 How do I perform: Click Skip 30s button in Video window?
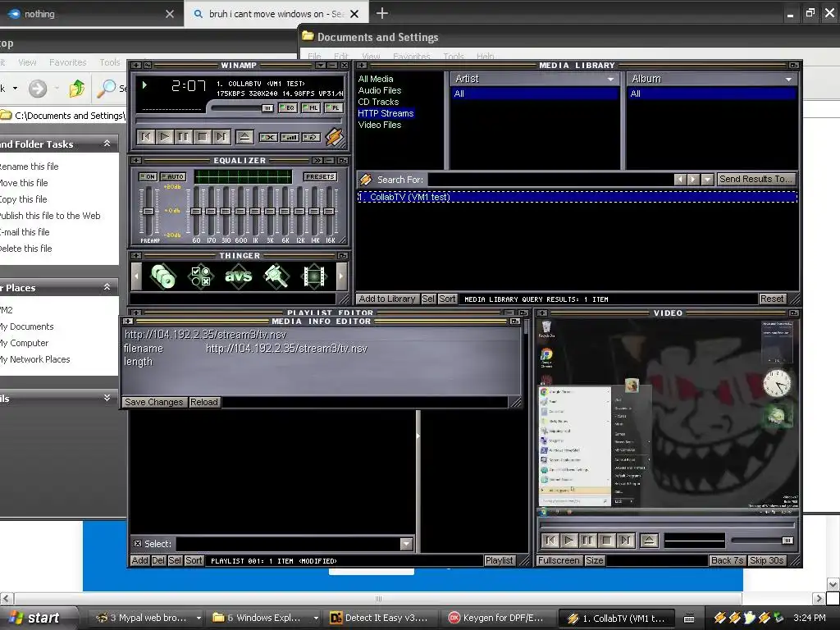(x=766, y=560)
